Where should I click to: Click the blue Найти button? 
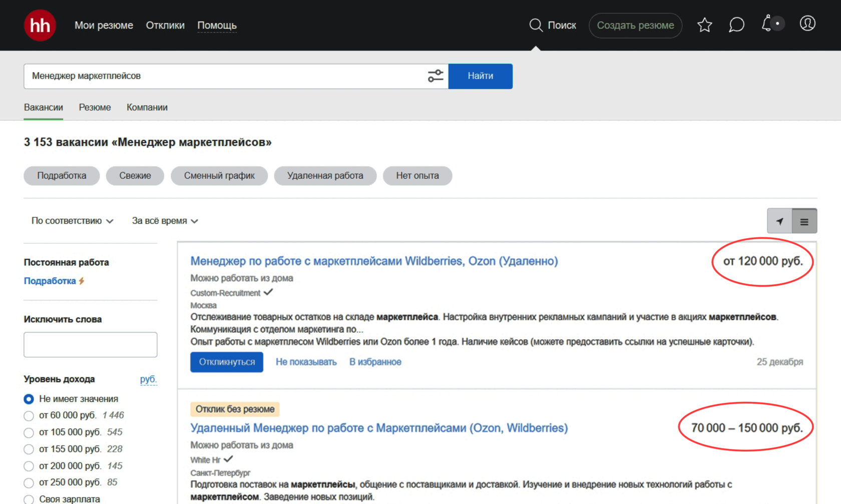pos(480,76)
